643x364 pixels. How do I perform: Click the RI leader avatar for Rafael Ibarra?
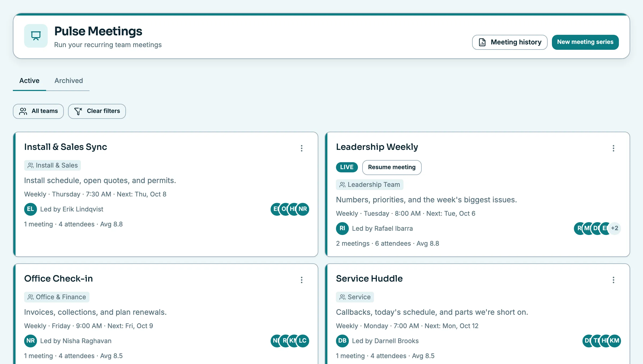click(x=342, y=229)
